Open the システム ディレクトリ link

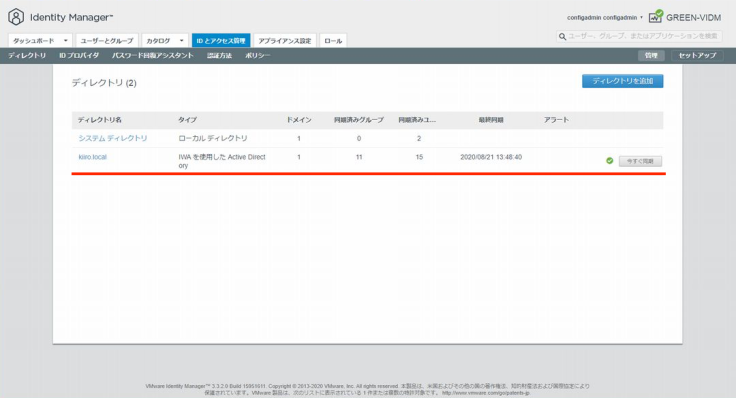[113, 138]
